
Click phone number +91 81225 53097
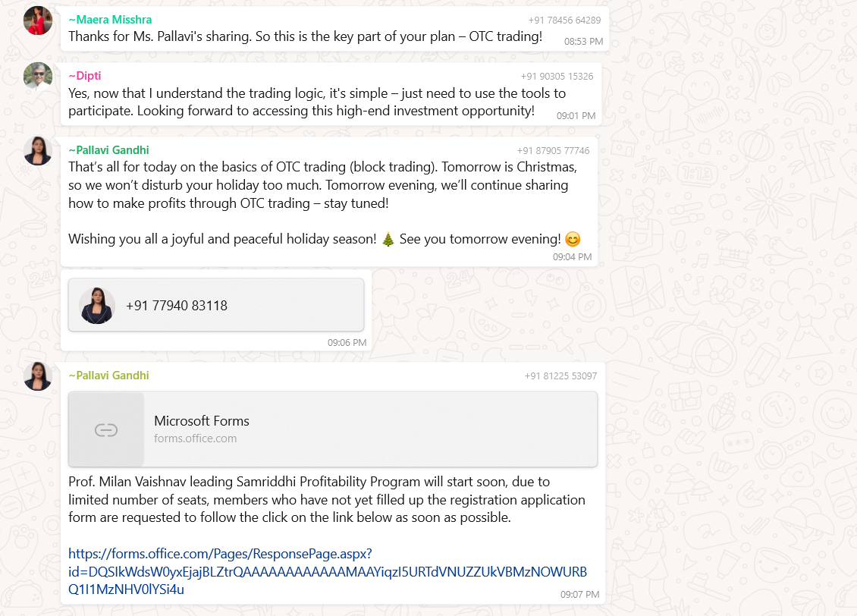(x=560, y=376)
